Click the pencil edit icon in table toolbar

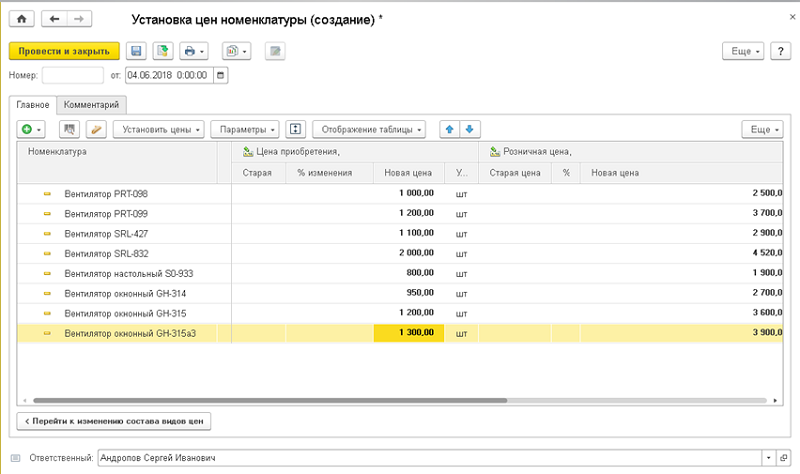[96, 130]
